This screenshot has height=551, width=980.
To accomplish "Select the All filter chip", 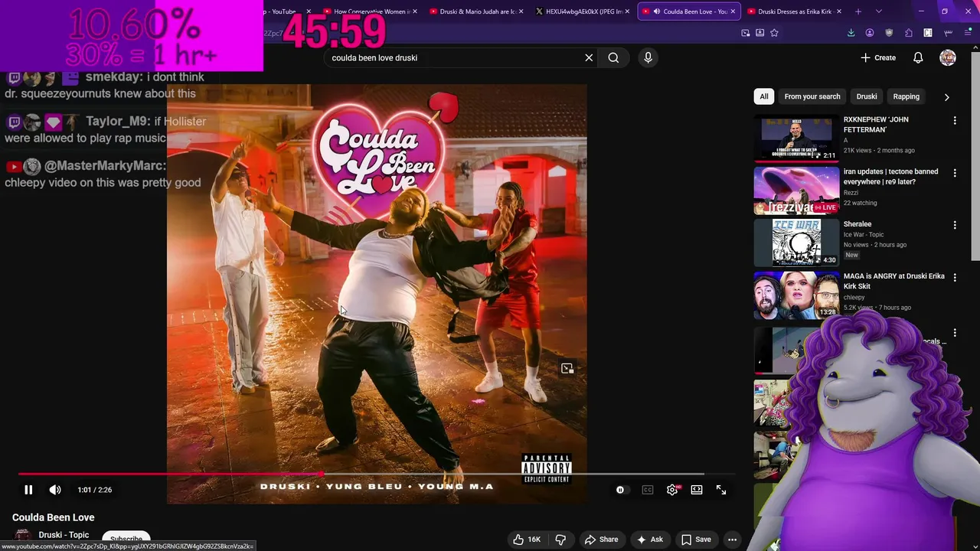I will (x=763, y=96).
